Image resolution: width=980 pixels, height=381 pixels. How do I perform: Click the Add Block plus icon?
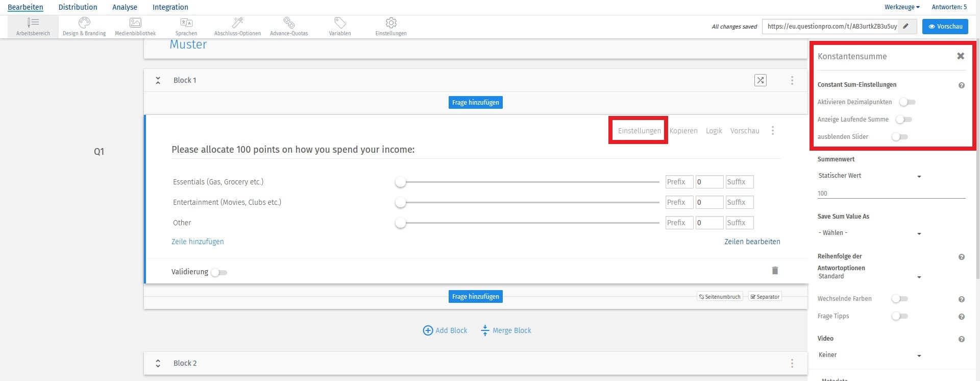pos(428,330)
